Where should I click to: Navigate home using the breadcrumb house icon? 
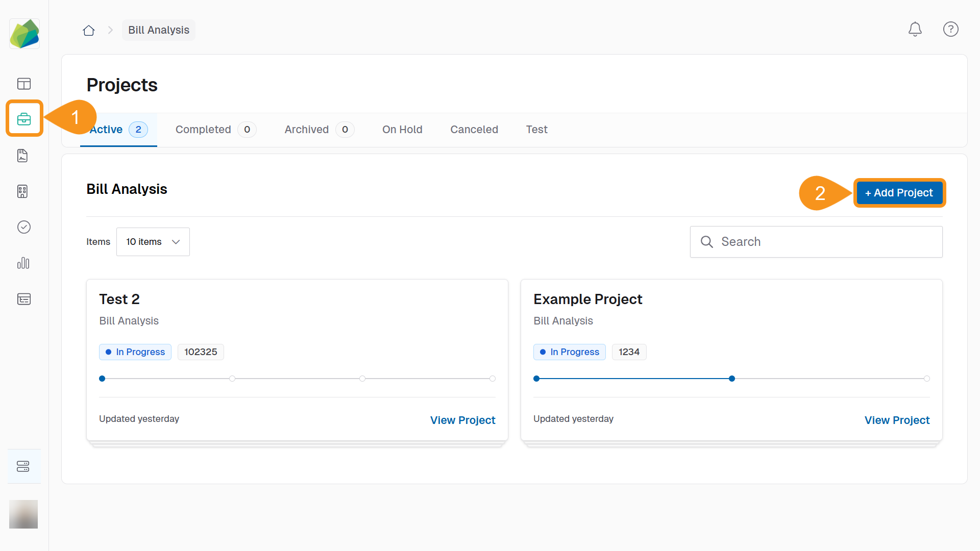coord(88,30)
